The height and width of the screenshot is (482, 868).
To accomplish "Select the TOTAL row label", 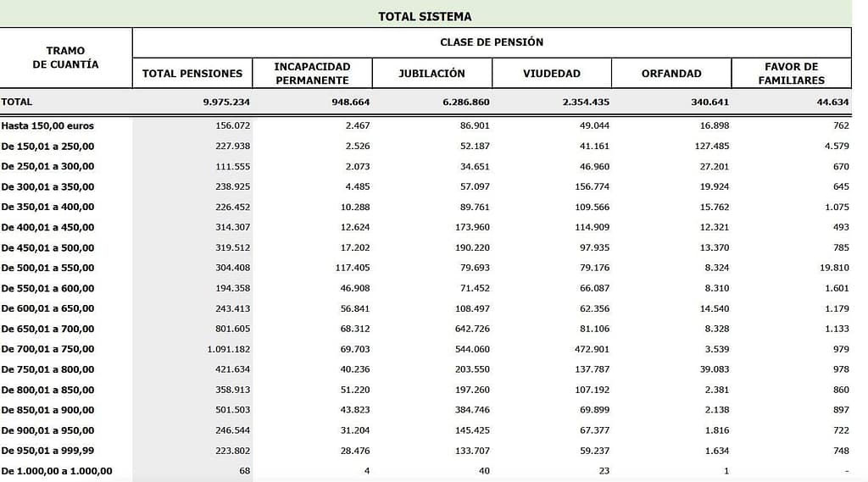I will pos(17,102).
